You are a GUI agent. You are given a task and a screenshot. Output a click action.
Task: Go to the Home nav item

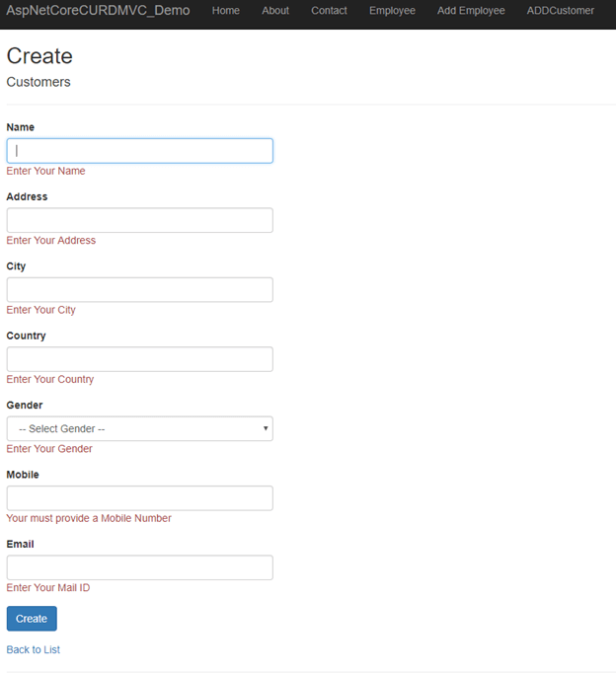(x=226, y=11)
